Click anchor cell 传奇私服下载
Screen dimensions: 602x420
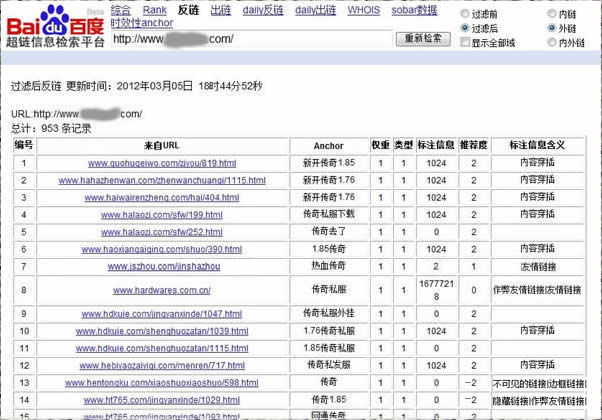click(x=329, y=214)
